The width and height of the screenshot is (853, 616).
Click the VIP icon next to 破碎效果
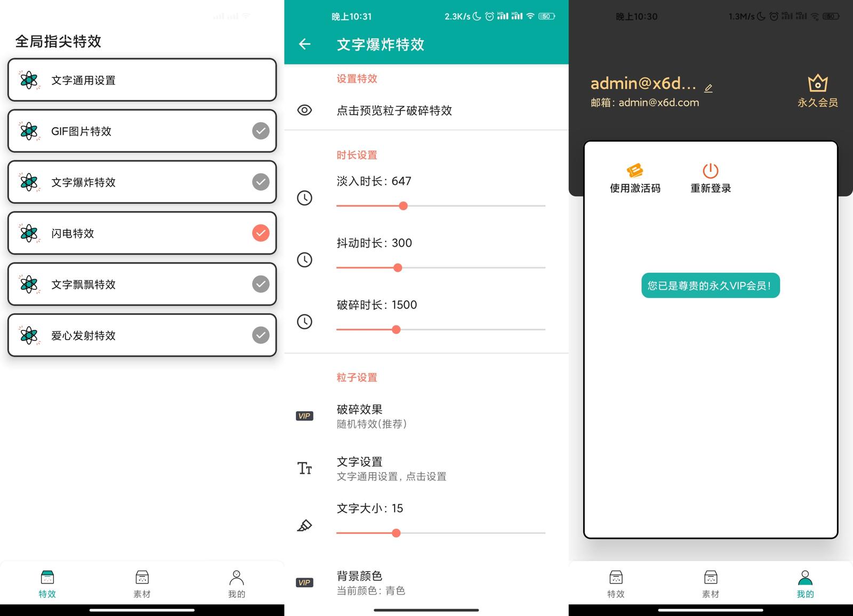304,416
